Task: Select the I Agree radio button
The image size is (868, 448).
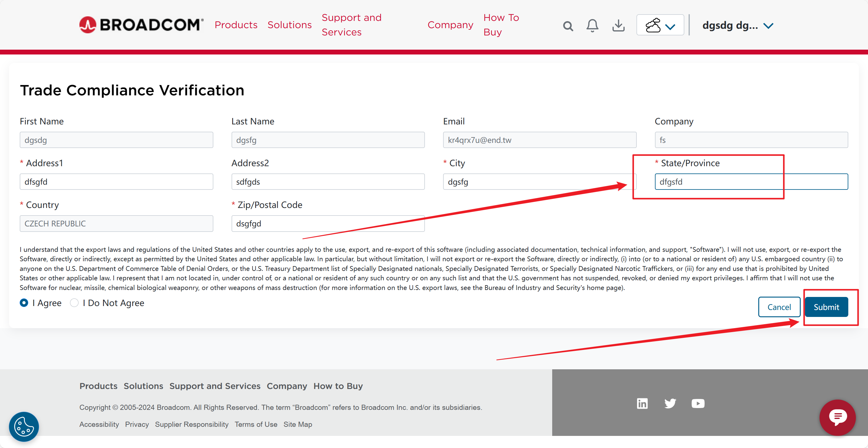Action: point(24,303)
